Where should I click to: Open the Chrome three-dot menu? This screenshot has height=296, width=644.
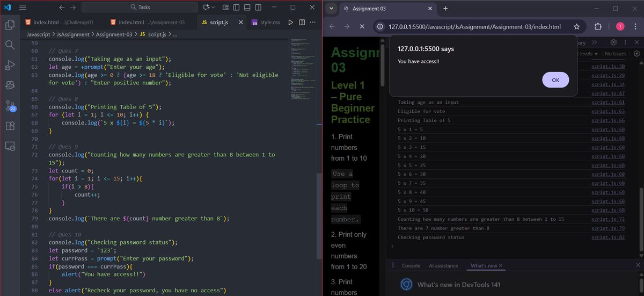[635, 26]
